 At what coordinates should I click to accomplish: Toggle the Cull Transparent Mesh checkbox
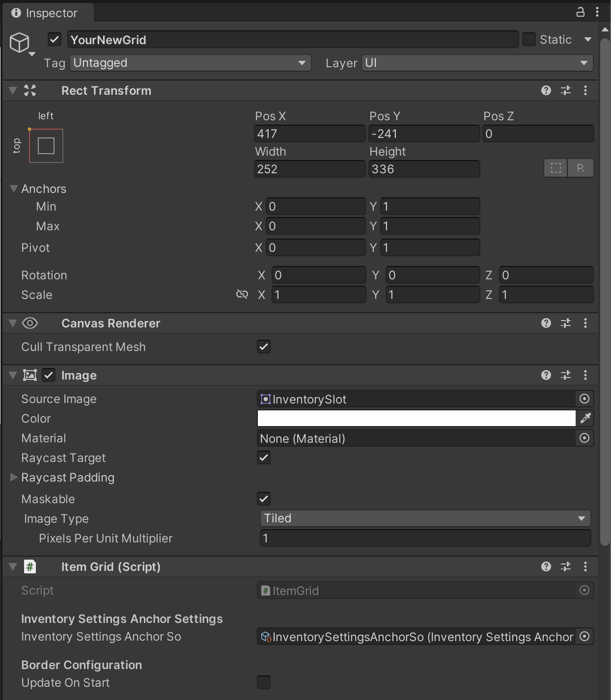tap(263, 347)
